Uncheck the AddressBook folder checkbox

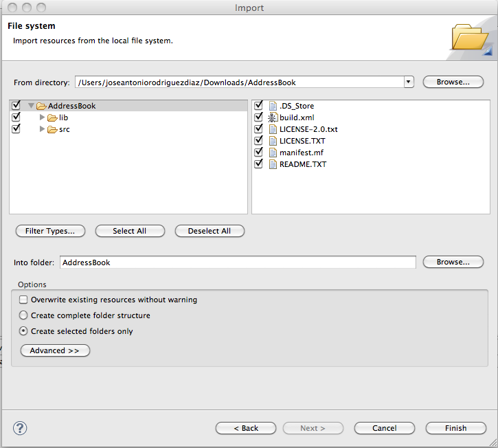pos(16,105)
